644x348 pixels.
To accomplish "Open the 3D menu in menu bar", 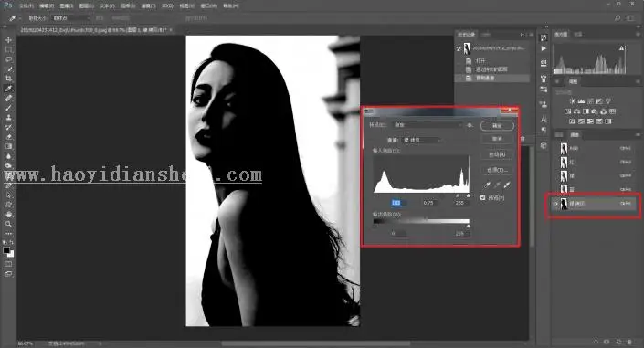I will [x=167, y=5].
